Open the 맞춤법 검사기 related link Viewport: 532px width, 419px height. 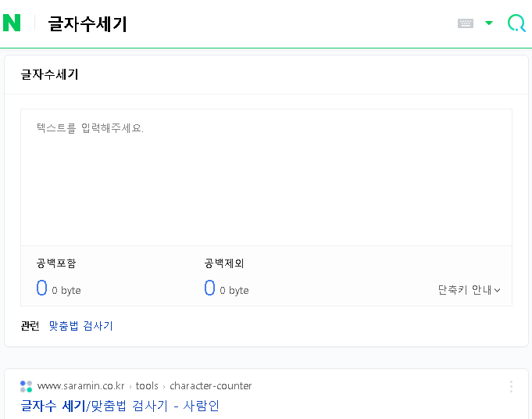(80, 326)
